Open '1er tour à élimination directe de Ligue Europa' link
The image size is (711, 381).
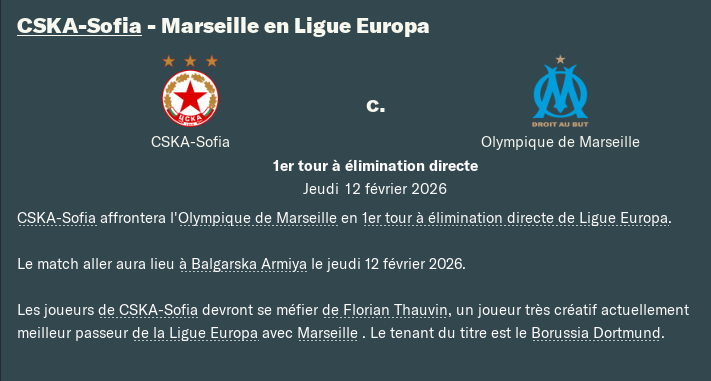tap(515, 218)
